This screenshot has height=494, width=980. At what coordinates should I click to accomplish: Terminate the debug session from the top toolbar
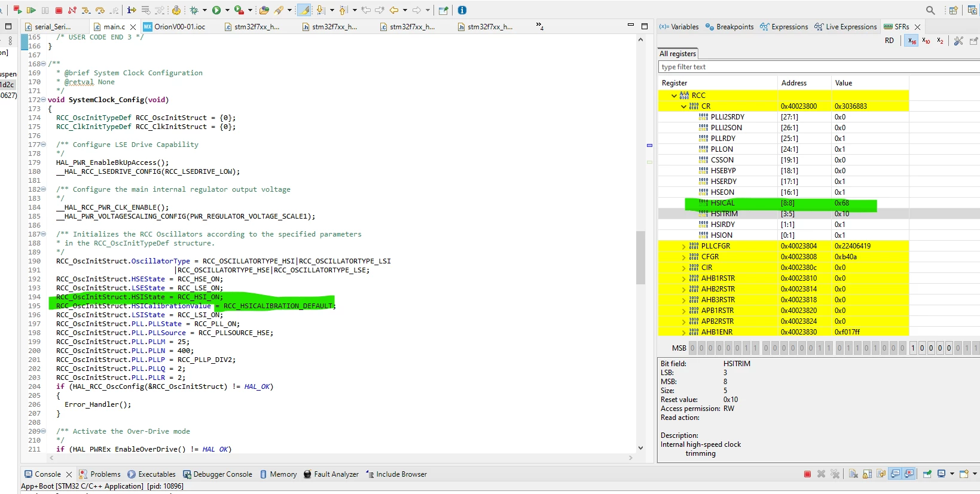59,10
